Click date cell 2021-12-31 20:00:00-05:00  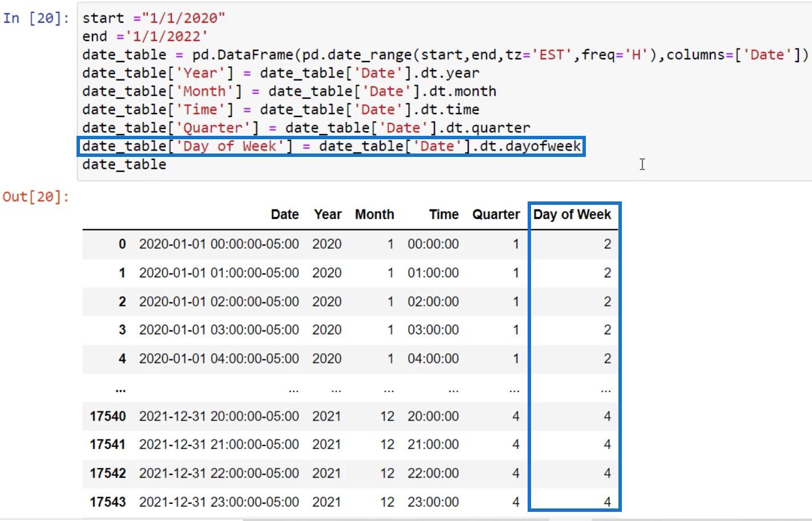219,416
